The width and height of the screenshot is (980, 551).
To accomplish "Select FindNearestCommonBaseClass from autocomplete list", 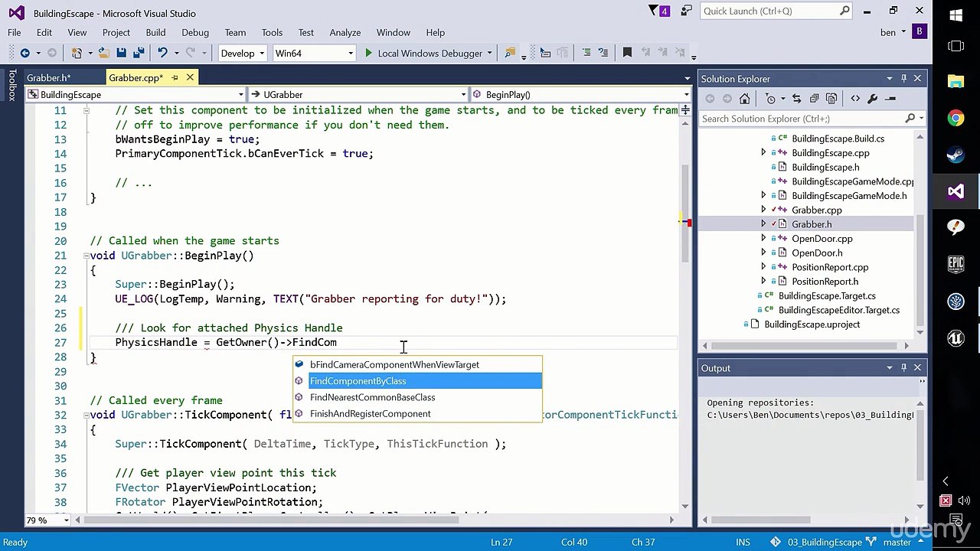I will tap(418, 397).
